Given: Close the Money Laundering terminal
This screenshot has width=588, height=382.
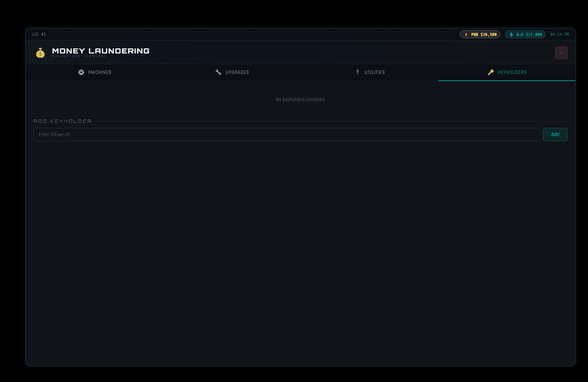Looking at the screenshot, I should click(x=561, y=53).
